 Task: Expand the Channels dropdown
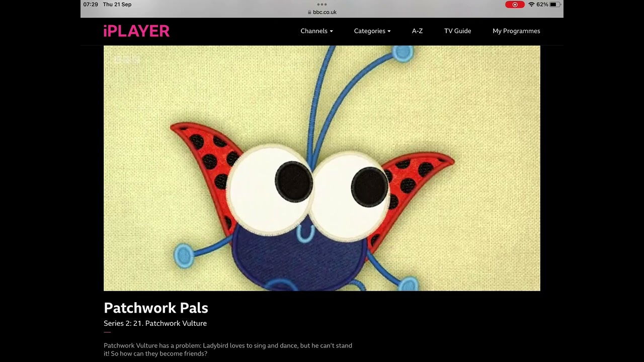coord(316,31)
